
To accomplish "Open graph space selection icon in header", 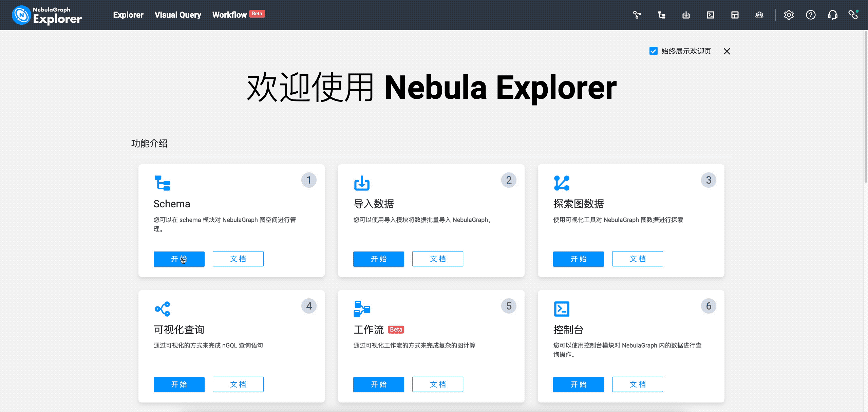I will pos(637,15).
